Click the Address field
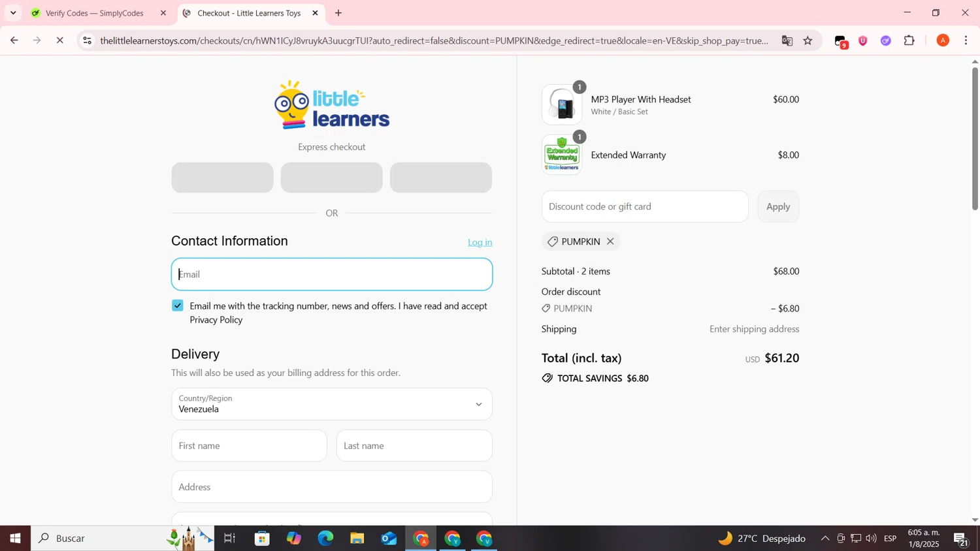The width and height of the screenshot is (980, 551). [x=332, y=487]
